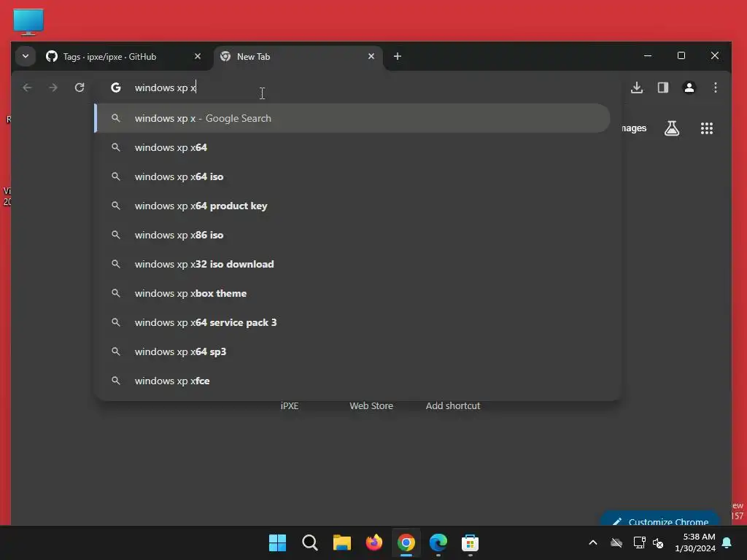Click the Google G icon in the address bar
747x560 pixels.
click(116, 87)
